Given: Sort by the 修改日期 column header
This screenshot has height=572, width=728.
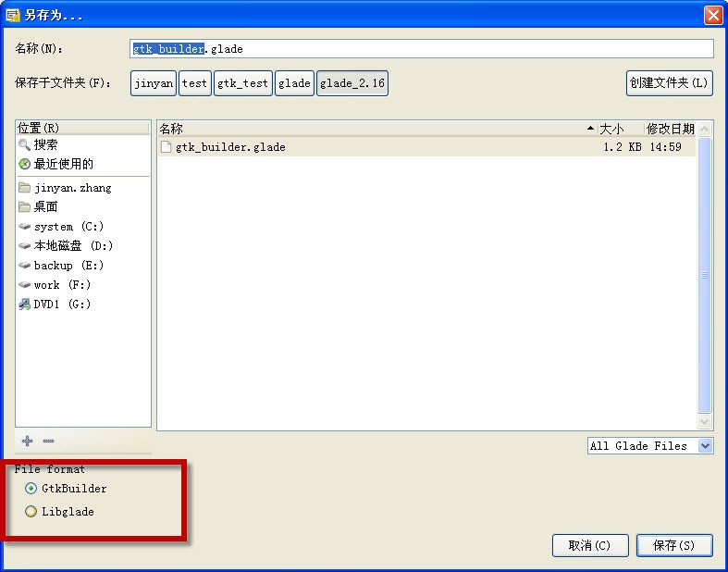Looking at the screenshot, I should point(670,129).
